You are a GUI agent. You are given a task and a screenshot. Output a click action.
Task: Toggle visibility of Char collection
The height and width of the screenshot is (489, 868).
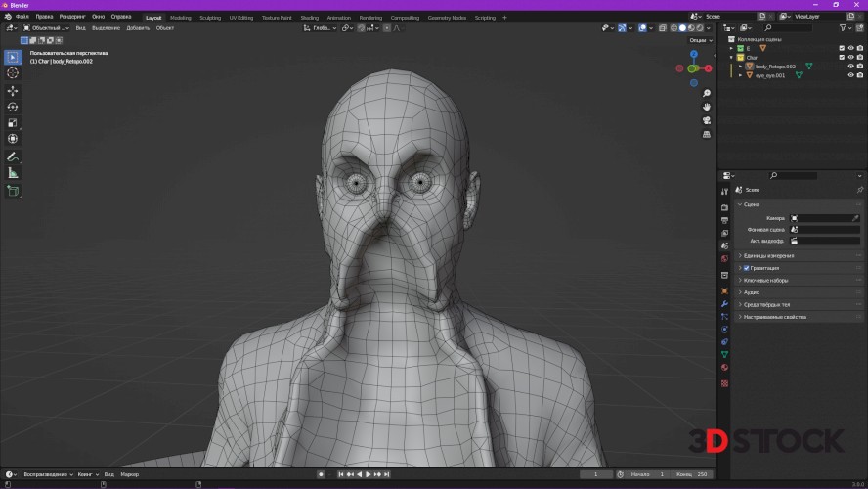pyautogui.click(x=850, y=57)
